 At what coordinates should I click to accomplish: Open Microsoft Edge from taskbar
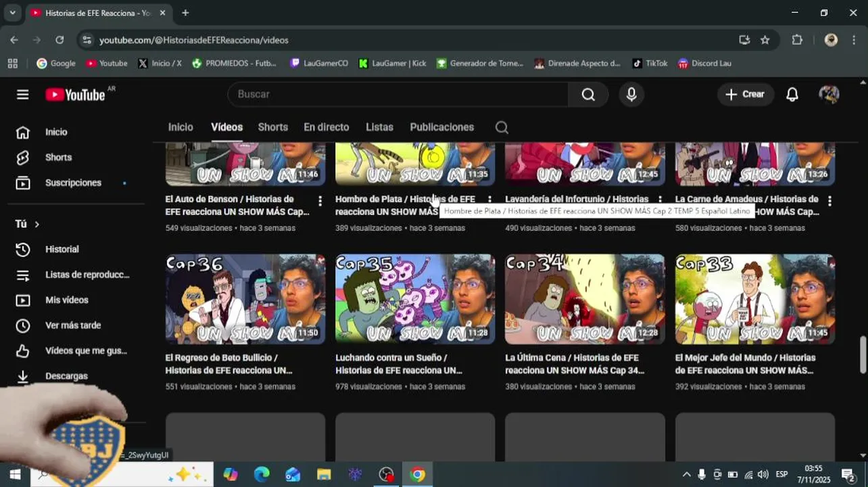262,475
